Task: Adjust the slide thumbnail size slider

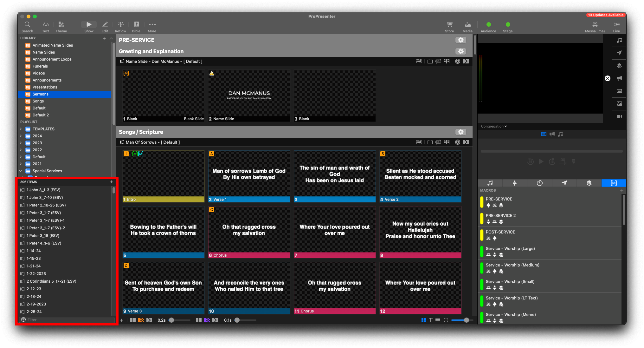Action: [466, 320]
